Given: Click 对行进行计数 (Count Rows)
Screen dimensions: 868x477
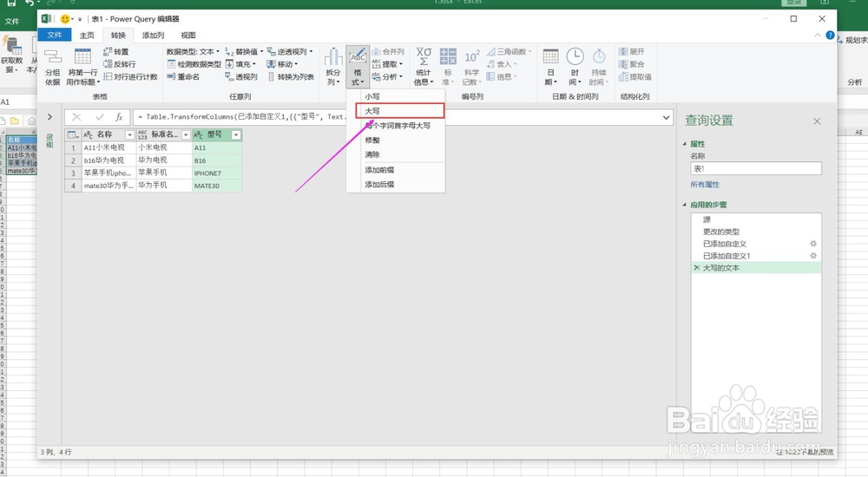Looking at the screenshot, I should pos(130,77).
